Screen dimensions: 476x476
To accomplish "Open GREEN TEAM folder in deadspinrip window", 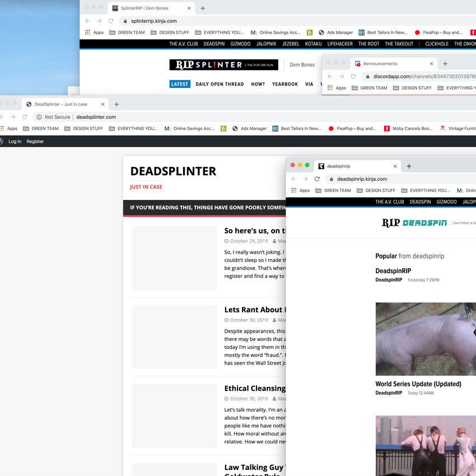I will (333, 190).
